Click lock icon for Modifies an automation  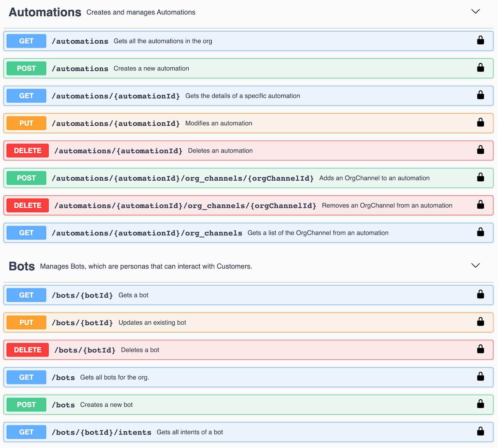pyautogui.click(x=480, y=123)
